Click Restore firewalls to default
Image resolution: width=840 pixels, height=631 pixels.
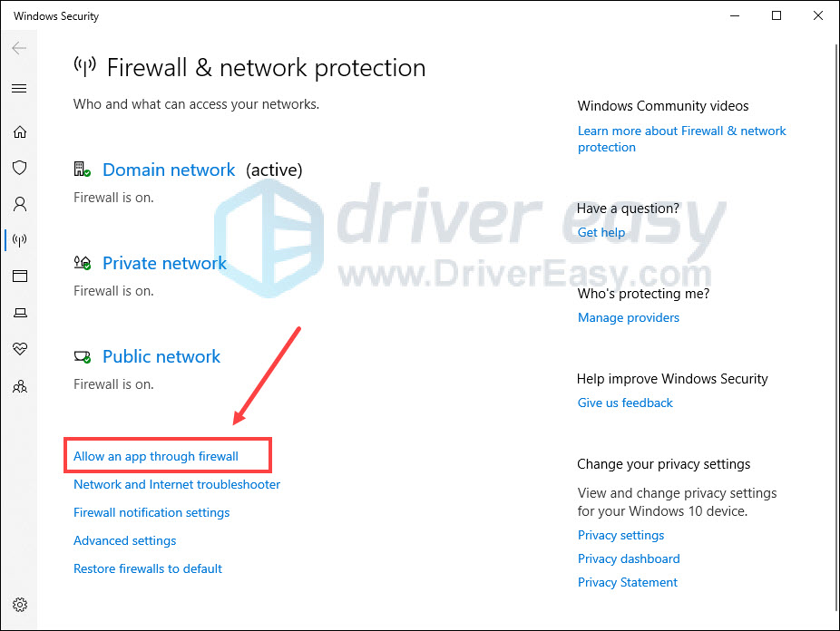tap(148, 569)
